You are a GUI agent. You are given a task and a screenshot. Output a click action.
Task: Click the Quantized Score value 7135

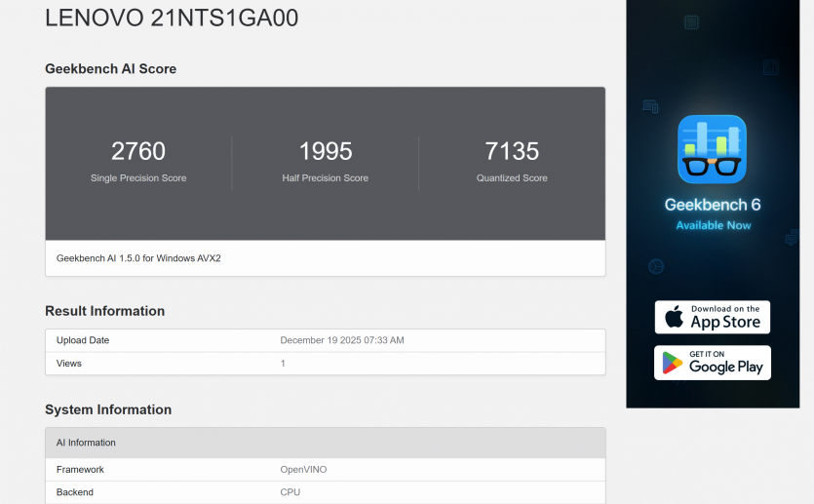coord(512,151)
